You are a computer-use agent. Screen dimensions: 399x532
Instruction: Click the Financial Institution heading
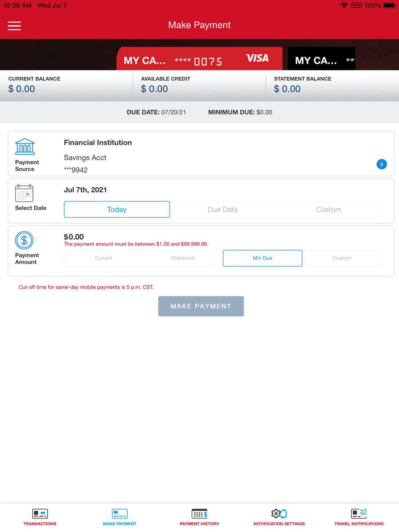pos(98,142)
